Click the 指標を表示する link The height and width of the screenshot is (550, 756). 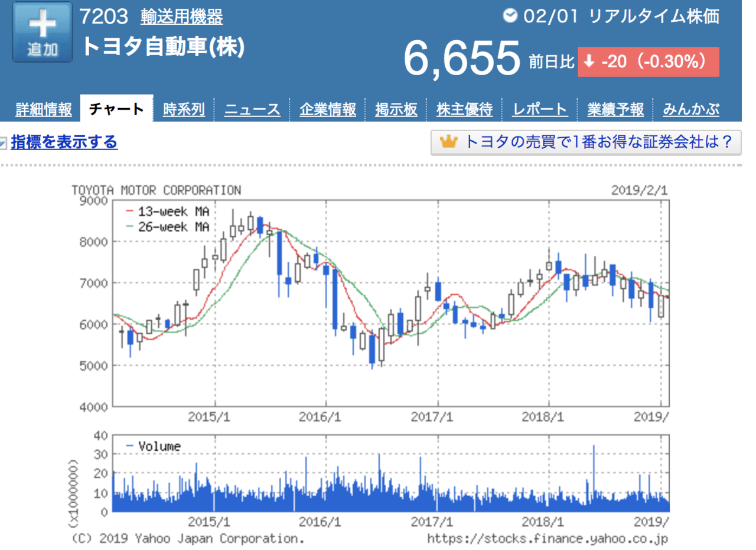pos(64,142)
